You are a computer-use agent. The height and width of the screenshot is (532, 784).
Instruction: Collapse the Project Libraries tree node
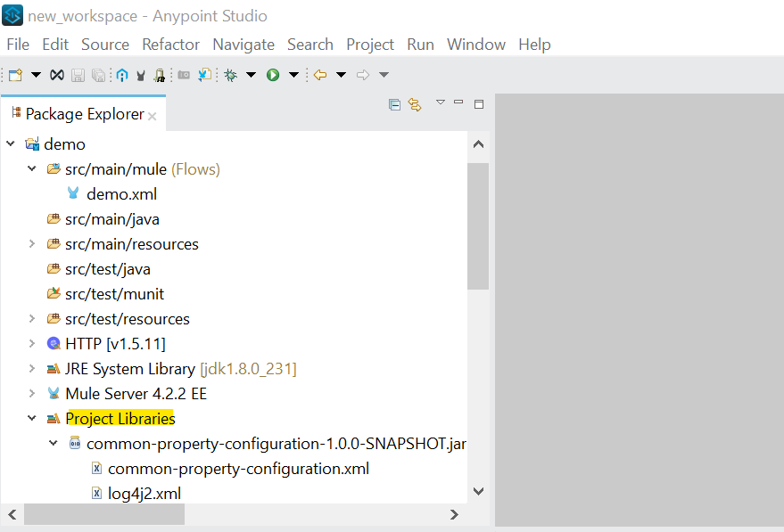[31, 418]
